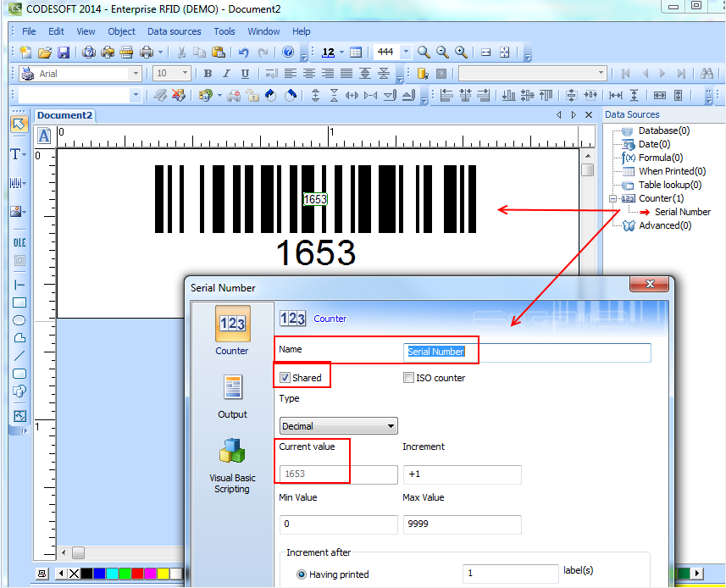Image resolution: width=726 pixels, height=588 pixels.
Task: Open the Edit menu
Action: pos(56,31)
